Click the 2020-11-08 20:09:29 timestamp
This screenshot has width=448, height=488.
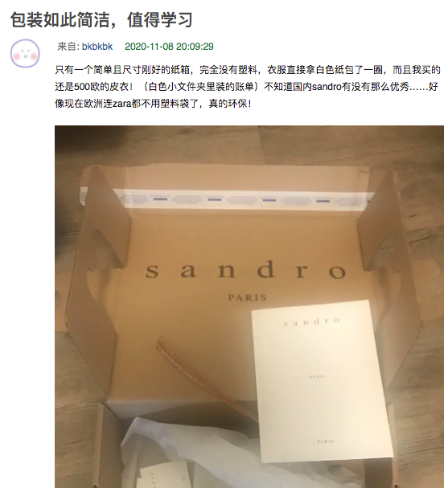(169, 47)
